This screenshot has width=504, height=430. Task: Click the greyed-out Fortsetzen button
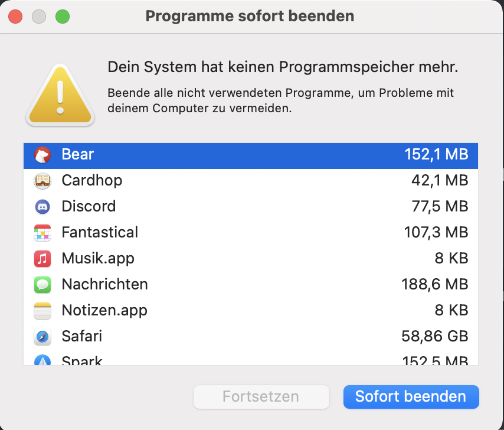point(261,397)
